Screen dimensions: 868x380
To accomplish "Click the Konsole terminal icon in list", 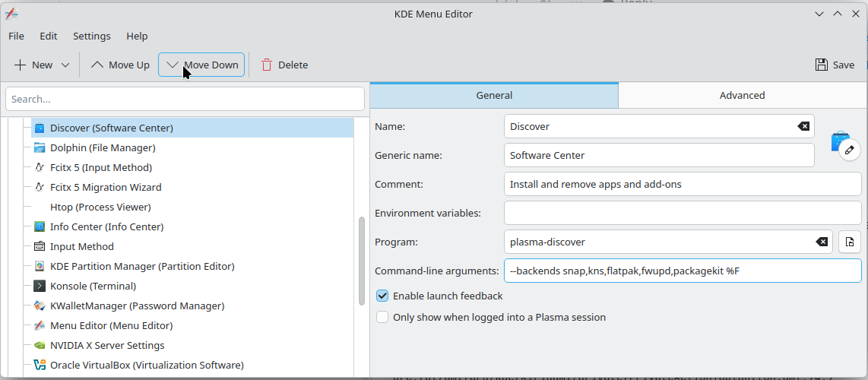I will click(40, 286).
